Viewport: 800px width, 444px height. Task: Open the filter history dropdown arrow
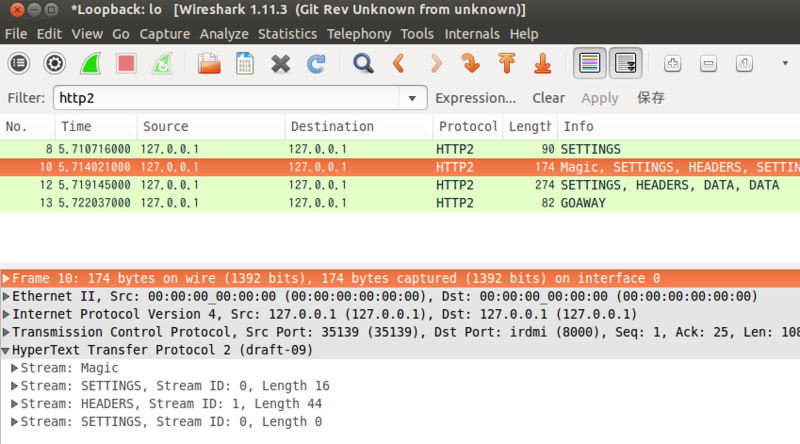412,98
